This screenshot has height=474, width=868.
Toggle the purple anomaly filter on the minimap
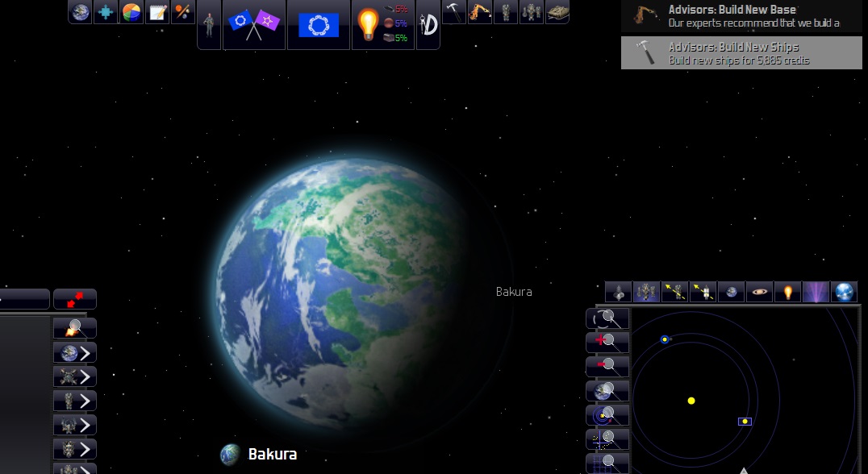[816, 291]
